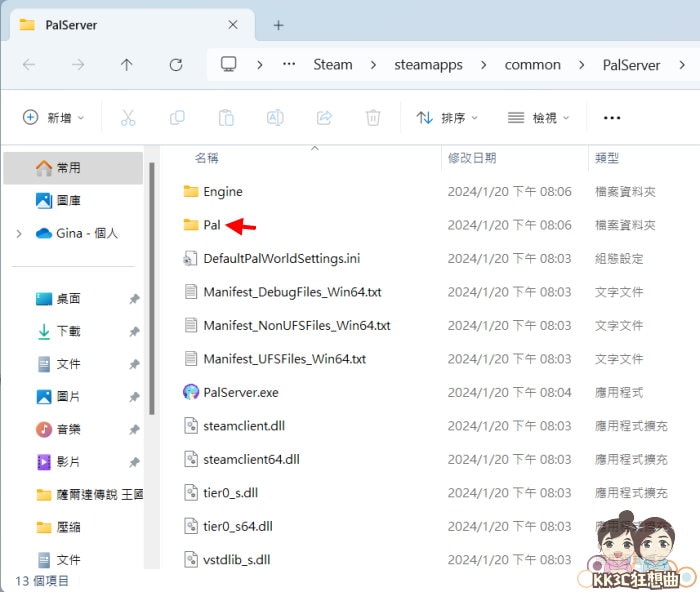Open the 檢視 view dropdown
The height and width of the screenshot is (592, 700).
point(538,118)
